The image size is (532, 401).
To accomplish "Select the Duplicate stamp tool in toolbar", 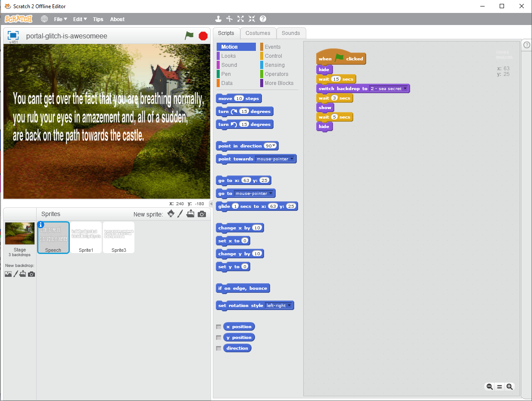I will point(218,19).
